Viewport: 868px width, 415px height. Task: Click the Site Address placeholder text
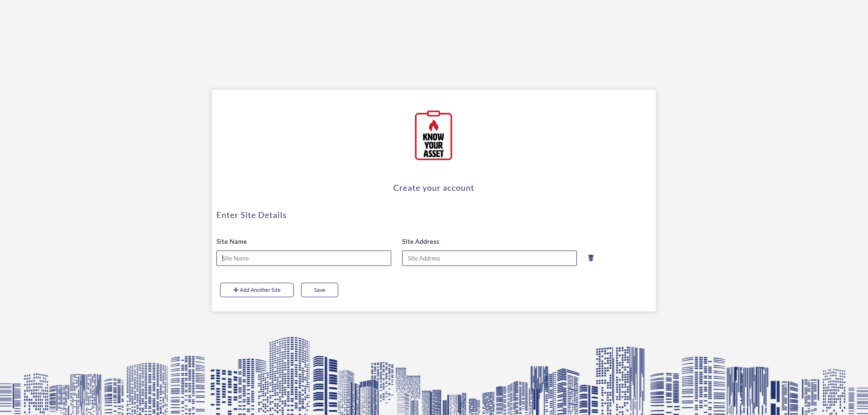[x=424, y=258]
